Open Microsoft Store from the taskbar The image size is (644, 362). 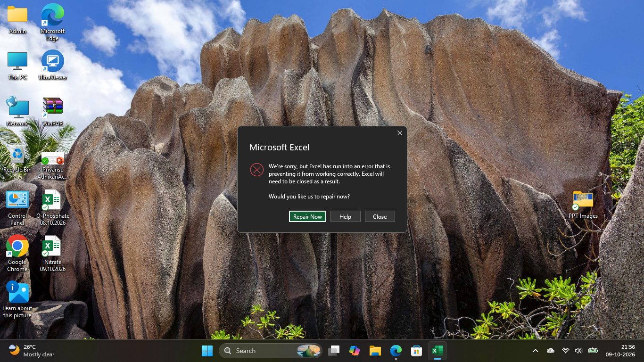pyautogui.click(x=417, y=351)
